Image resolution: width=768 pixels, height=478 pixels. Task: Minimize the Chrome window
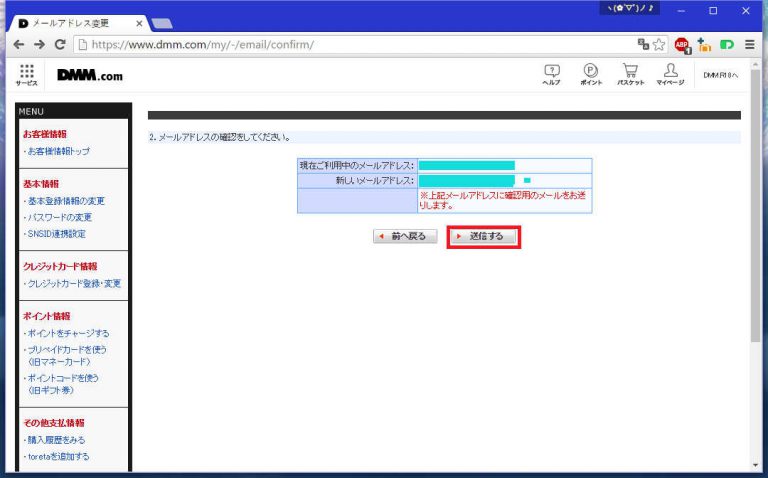[681, 10]
